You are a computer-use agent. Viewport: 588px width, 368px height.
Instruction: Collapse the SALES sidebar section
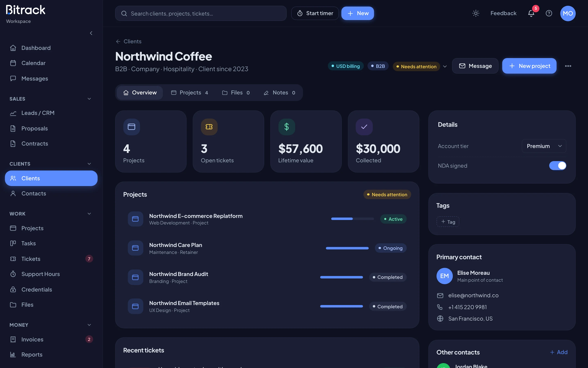[x=89, y=99]
